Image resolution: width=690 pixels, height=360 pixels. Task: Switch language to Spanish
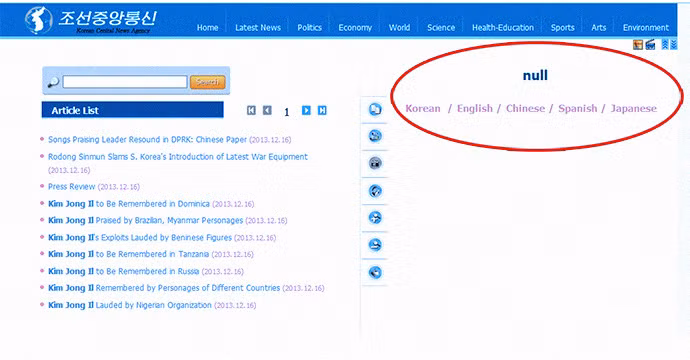point(578,108)
